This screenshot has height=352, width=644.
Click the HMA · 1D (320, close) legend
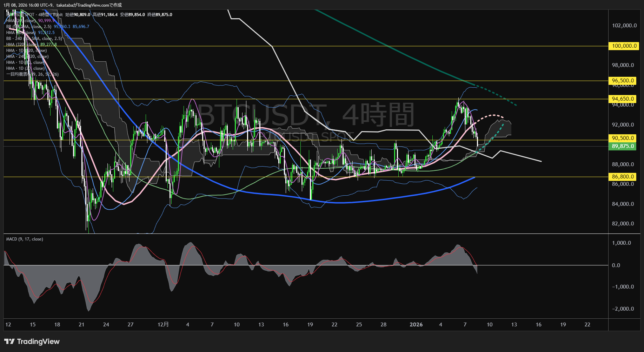pyautogui.click(x=26, y=50)
